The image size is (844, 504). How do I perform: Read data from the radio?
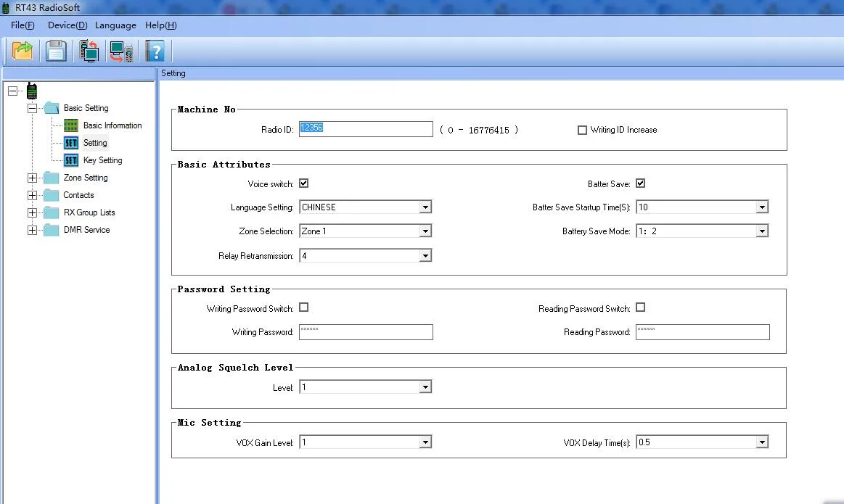tap(89, 51)
